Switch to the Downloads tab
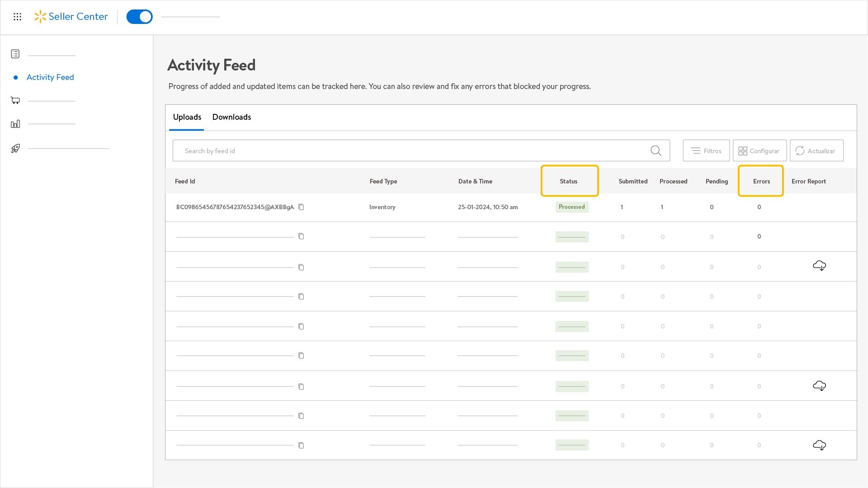 [231, 117]
